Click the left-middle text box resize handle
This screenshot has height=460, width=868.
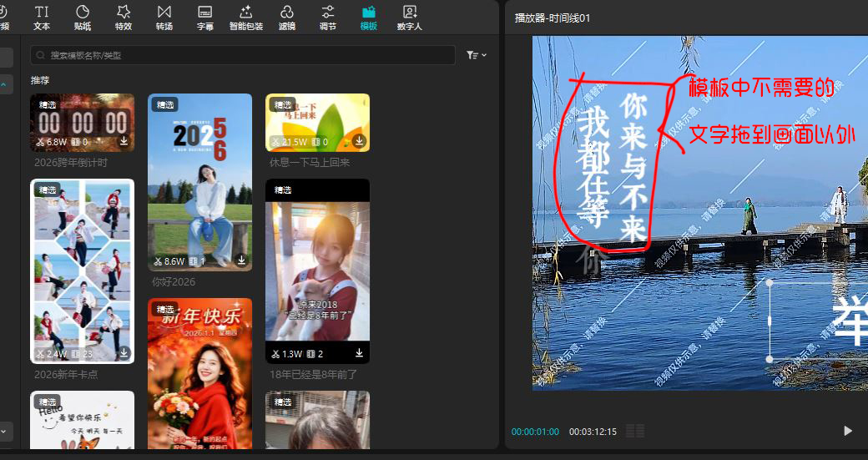coord(770,321)
